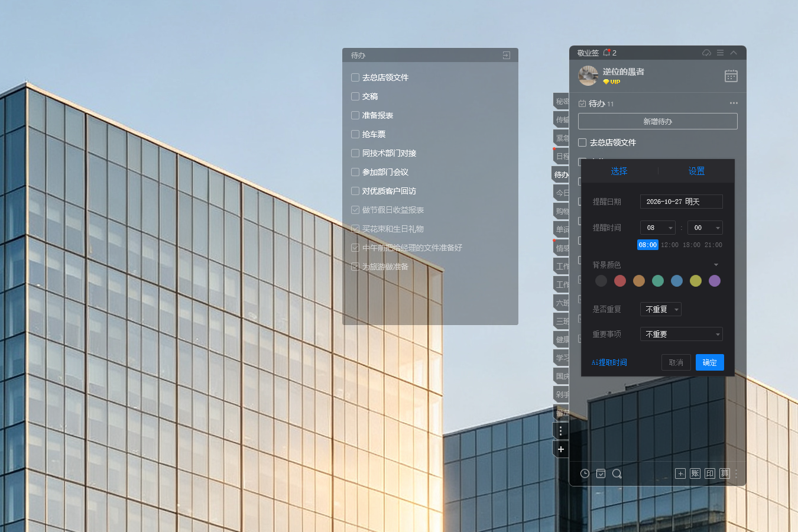The image size is (798, 532).
Task: Click the 确定 button
Action: 710,362
